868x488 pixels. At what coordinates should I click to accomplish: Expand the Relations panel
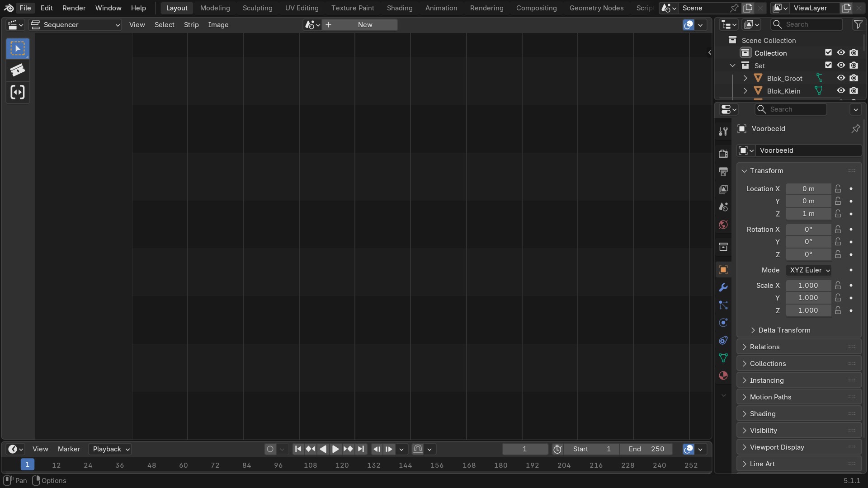799,347
